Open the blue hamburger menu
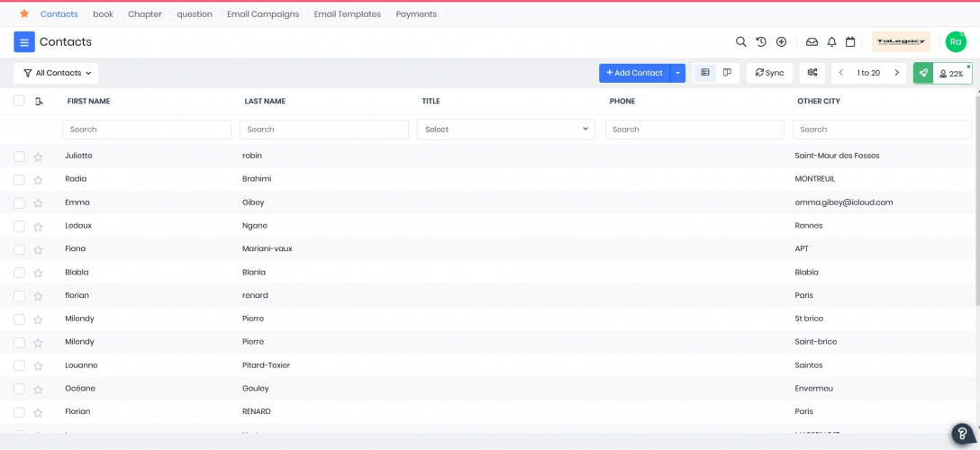The width and height of the screenshot is (980, 450). coord(24,42)
